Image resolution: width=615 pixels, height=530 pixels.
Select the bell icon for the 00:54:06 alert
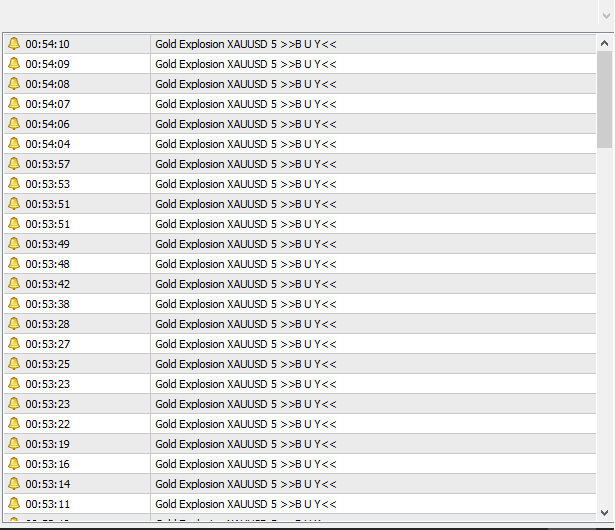14,124
